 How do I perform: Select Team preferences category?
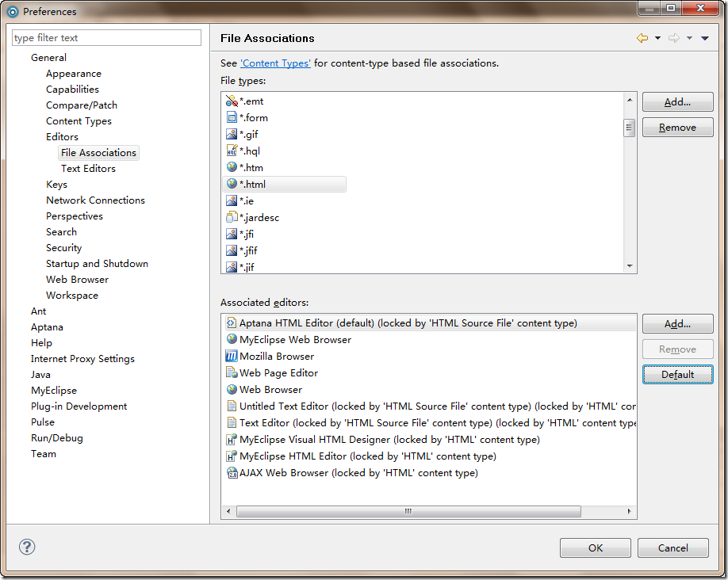pyautogui.click(x=44, y=454)
